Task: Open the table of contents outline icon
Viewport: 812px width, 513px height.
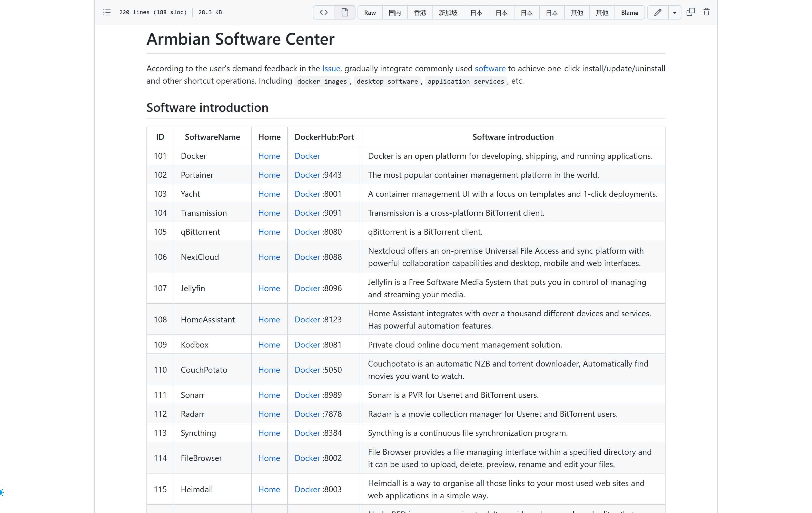Action: click(x=107, y=13)
